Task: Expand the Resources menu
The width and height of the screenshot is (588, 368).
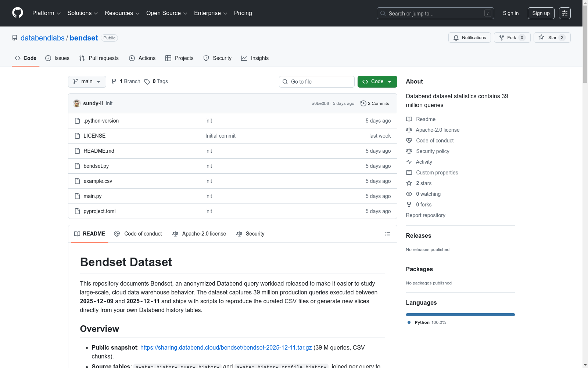Action: coord(122,13)
